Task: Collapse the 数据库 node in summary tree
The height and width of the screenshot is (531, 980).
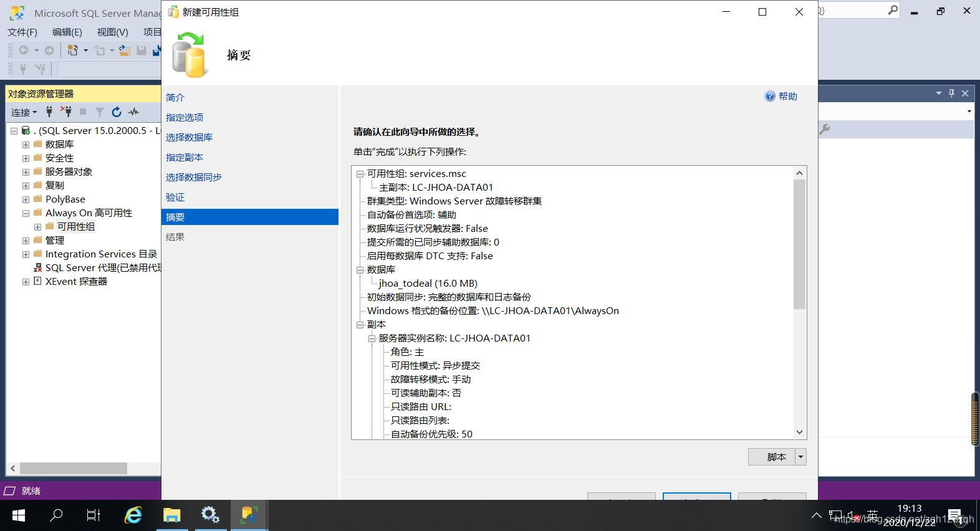Action: pyautogui.click(x=360, y=270)
